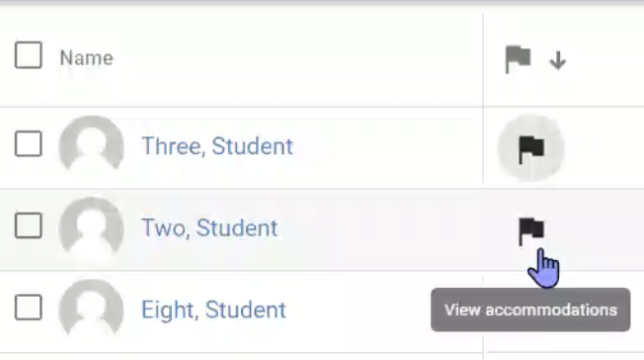Check the box for Three, Student
Screen dimensions: 644x360
pyautogui.click(x=29, y=144)
